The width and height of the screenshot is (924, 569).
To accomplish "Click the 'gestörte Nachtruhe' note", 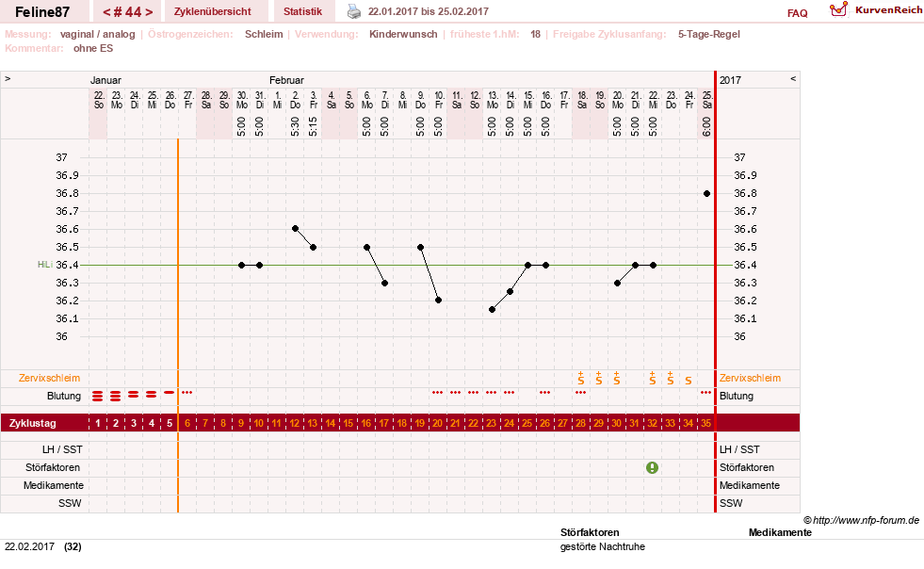I will coord(602,546).
